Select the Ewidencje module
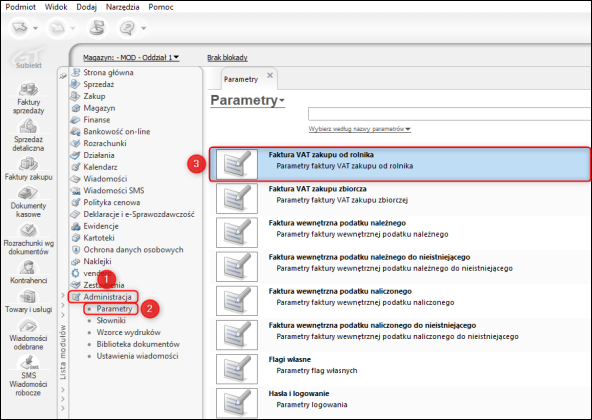Viewport: 592px width, 420px height. pyautogui.click(x=101, y=226)
